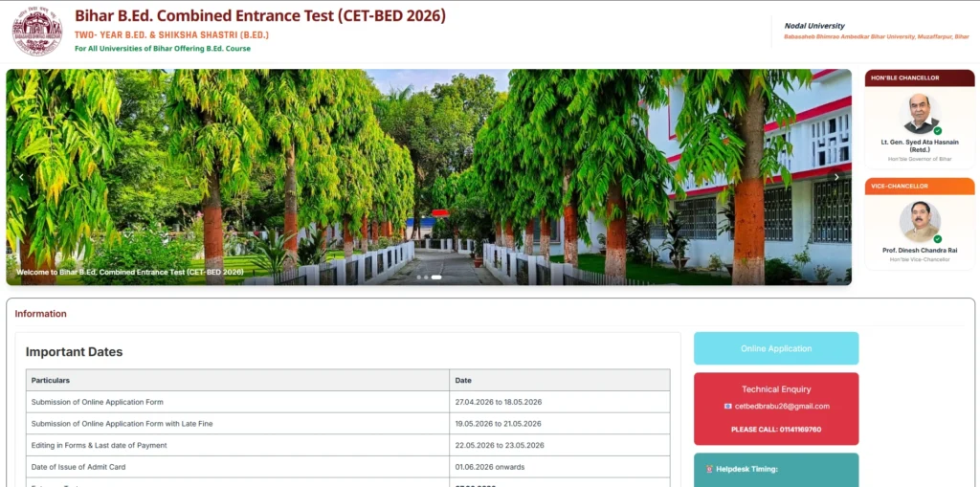
Task: Click the cetbedbrabu26@gmail.com email link
Action: pos(782,407)
